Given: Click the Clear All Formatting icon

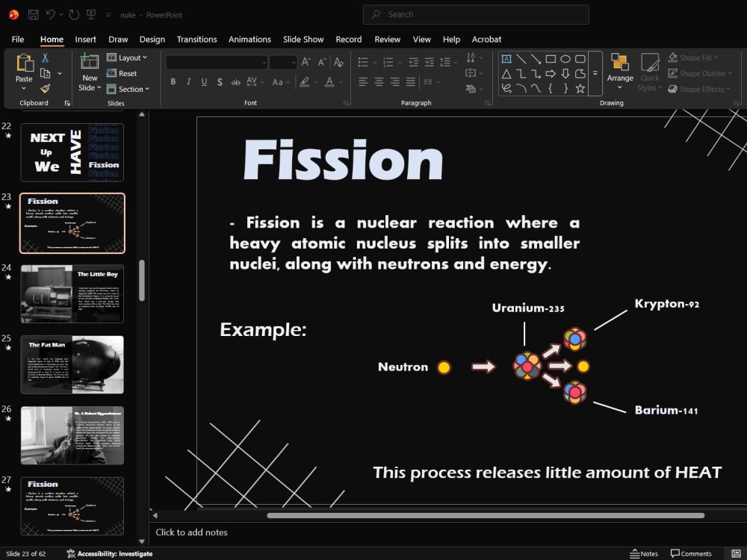Looking at the screenshot, I should pos(338,62).
